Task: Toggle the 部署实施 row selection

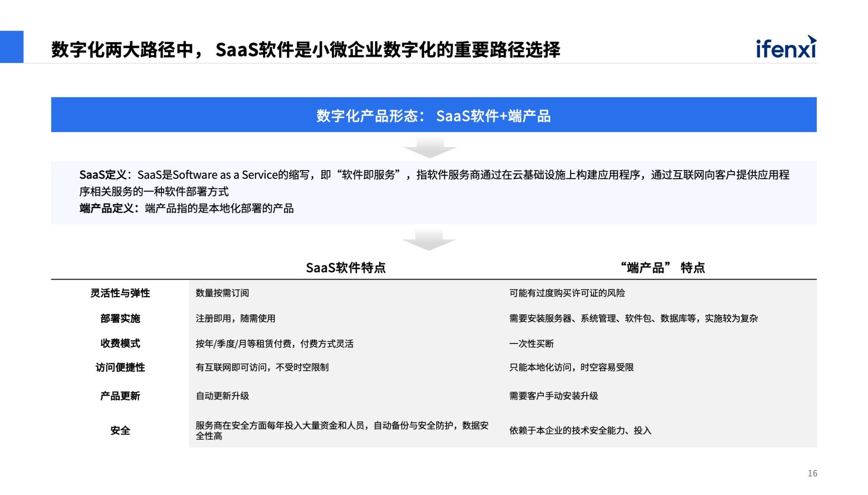Action: pyautogui.click(x=119, y=319)
